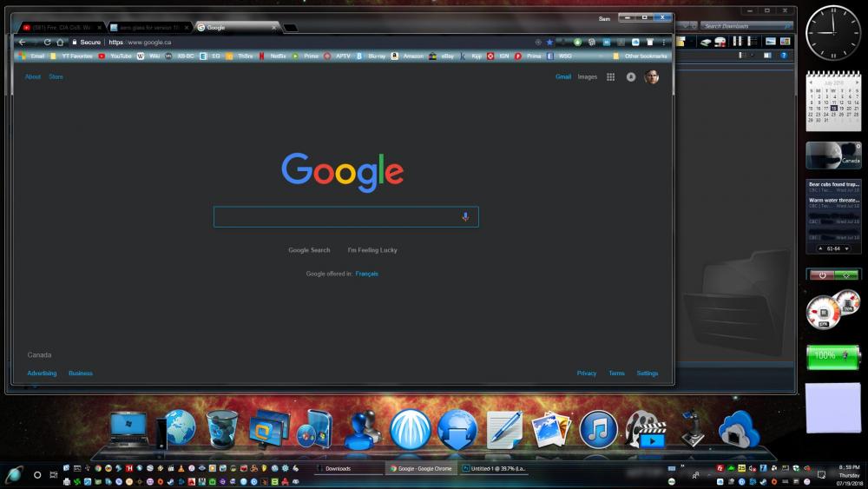Launch the iTunes music note dock icon
Screen dimensions: 868x489
click(x=598, y=429)
